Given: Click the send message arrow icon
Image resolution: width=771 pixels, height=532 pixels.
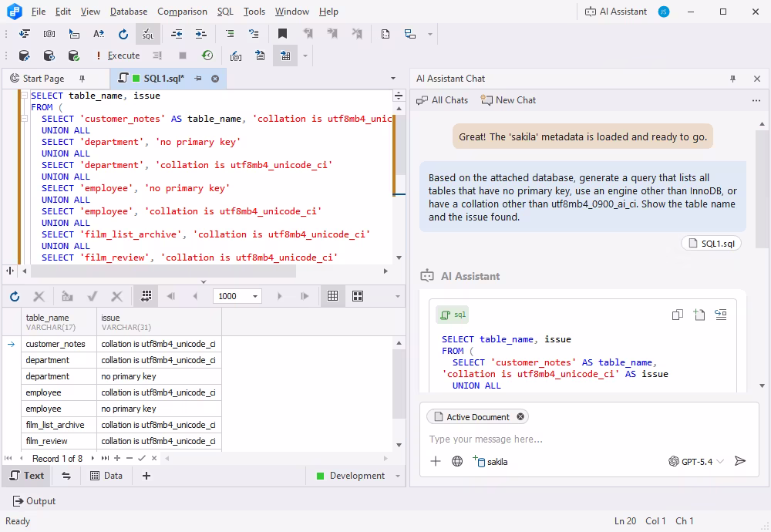Looking at the screenshot, I should pyautogui.click(x=740, y=461).
